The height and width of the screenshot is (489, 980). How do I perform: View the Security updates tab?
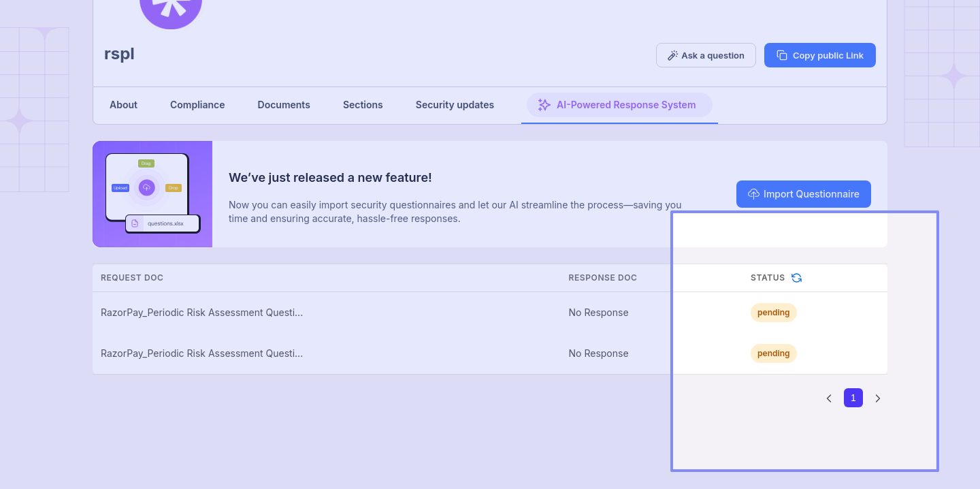(x=455, y=105)
